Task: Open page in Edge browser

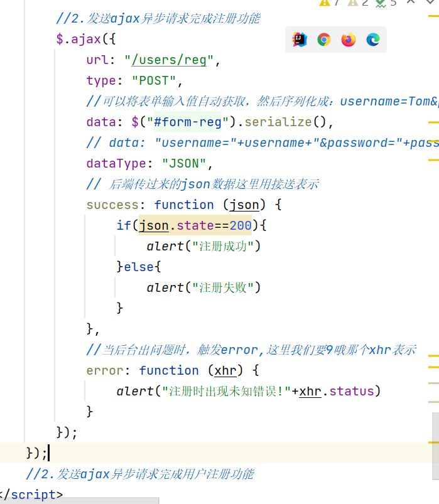Action: click(x=373, y=40)
